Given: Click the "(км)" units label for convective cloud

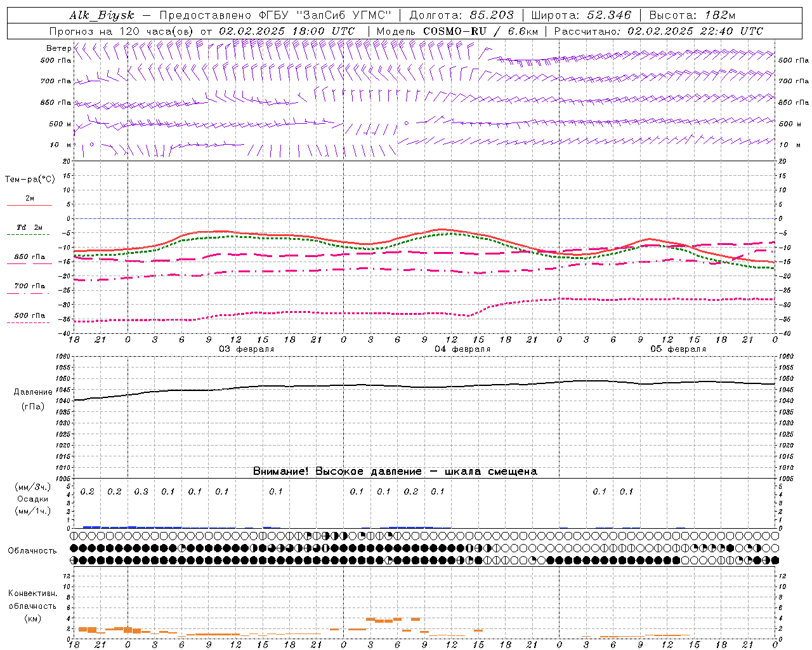Looking at the screenshot, I should coord(32,618).
